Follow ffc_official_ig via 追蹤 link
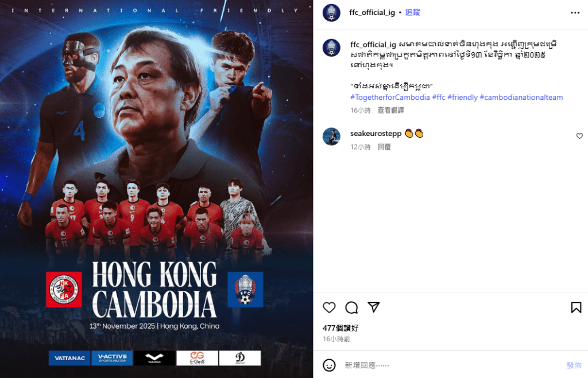Image resolution: width=588 pixels, height=378 pixels. click(x=412, y=13)
